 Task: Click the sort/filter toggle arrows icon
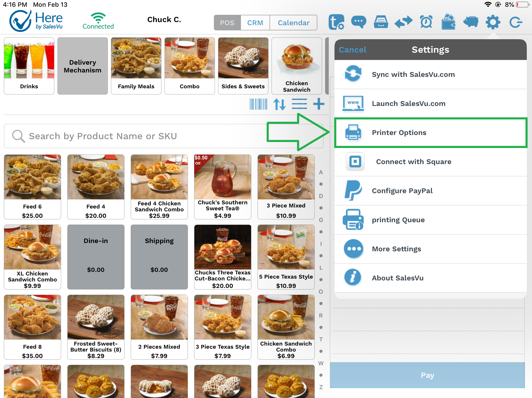click(279, 104)
